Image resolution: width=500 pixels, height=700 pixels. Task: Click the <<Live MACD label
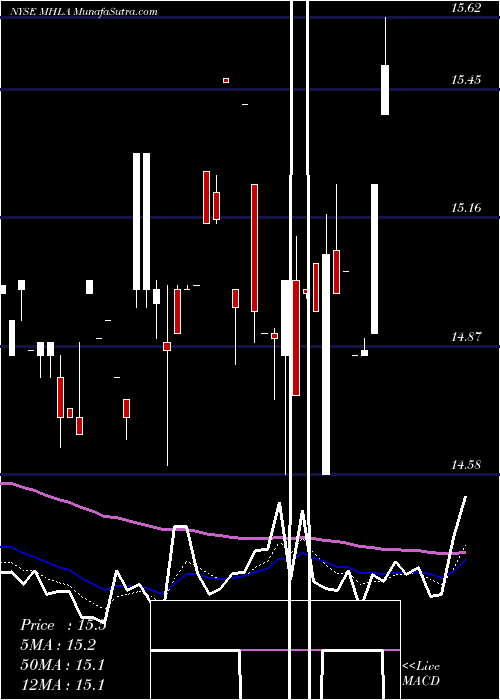pyautogui.click(x=421, y=673)
